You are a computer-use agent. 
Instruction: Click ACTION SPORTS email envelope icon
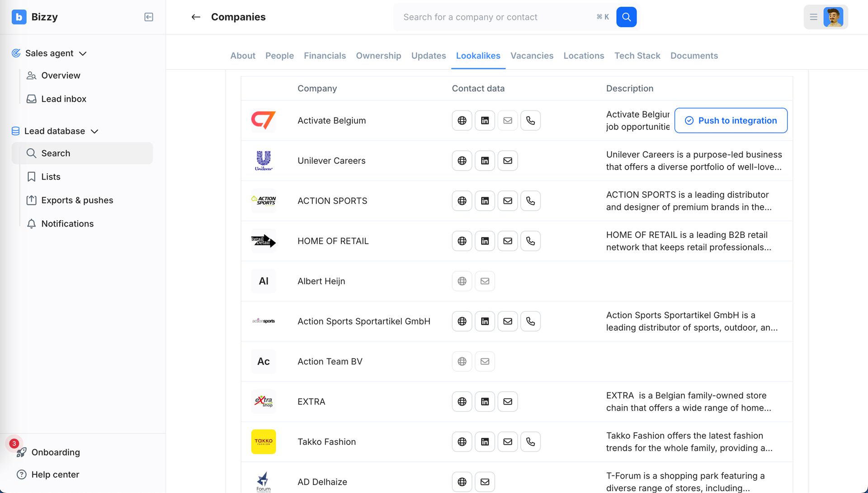coord(507,201)
